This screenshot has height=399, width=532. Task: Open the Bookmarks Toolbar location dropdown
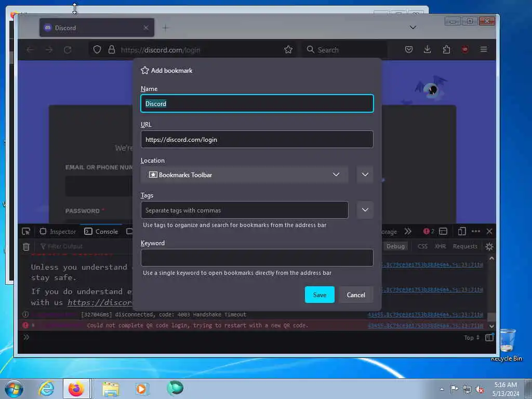click(x=244, y=175)
